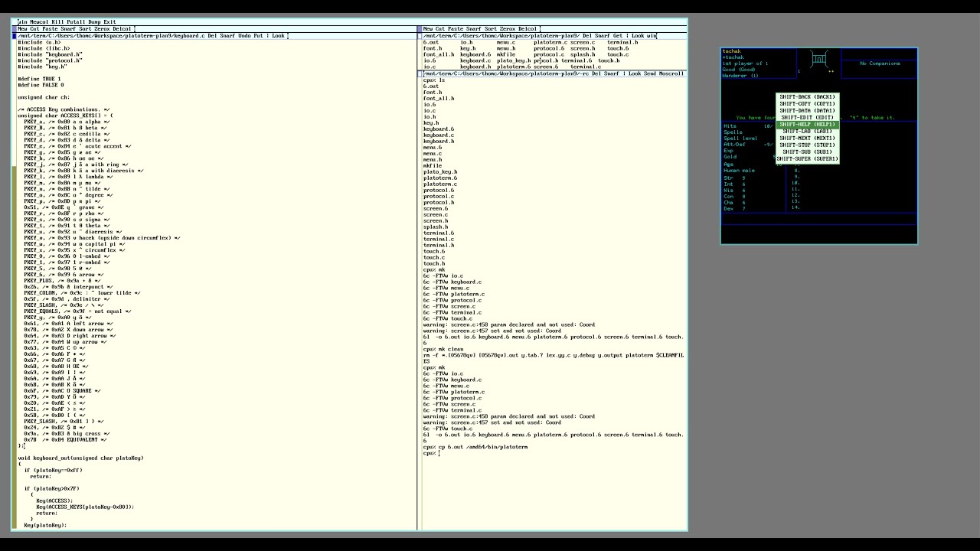Screen dimensions: 980x551
Task: Click Send in the rc window tag
Action: (649, 73)
